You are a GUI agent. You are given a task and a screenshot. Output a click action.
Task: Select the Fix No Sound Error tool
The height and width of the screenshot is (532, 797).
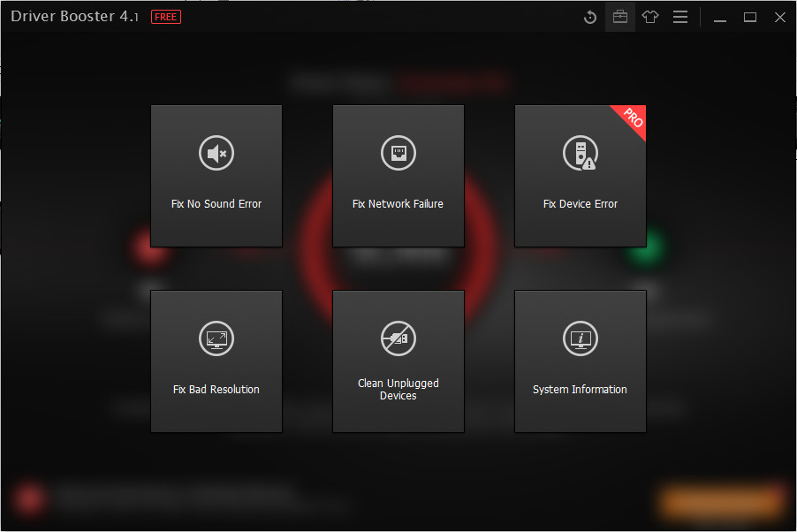(216, 175)
